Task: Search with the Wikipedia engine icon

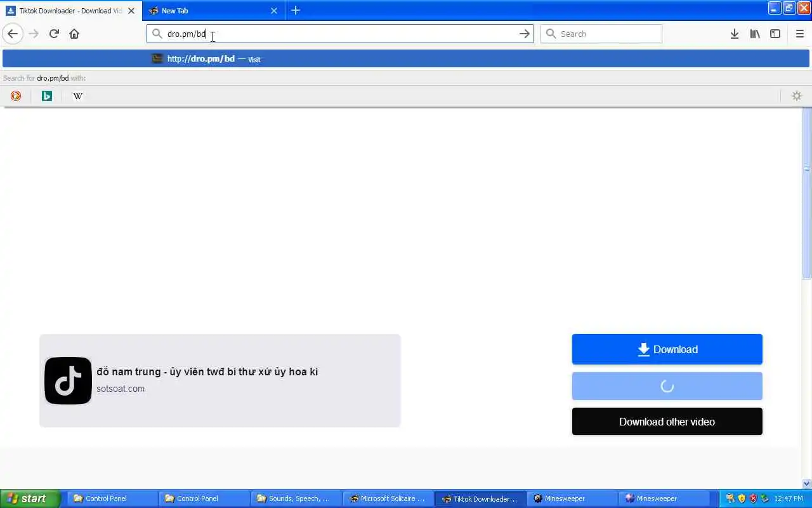Action: pyautogui.click(x=77, y=96)
